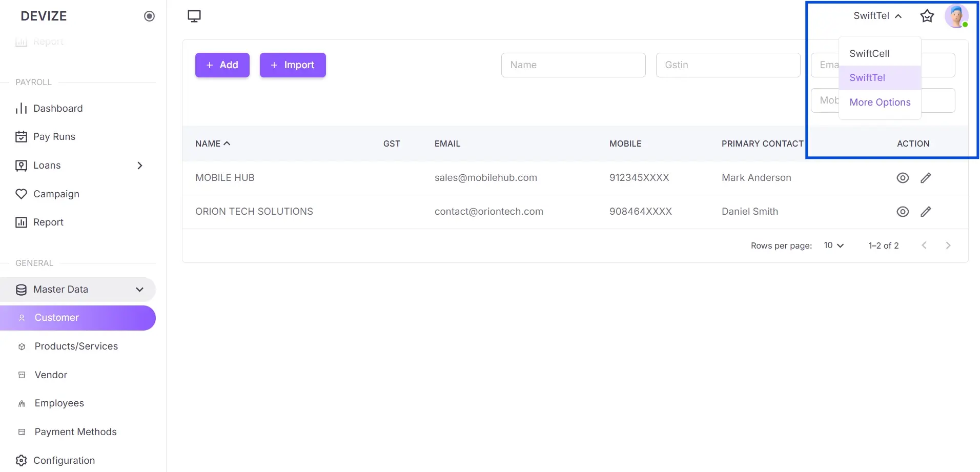Click contact@oriontech.com email cell
The width and height of the screenshot is (980, 472).
tap(489, 212)
